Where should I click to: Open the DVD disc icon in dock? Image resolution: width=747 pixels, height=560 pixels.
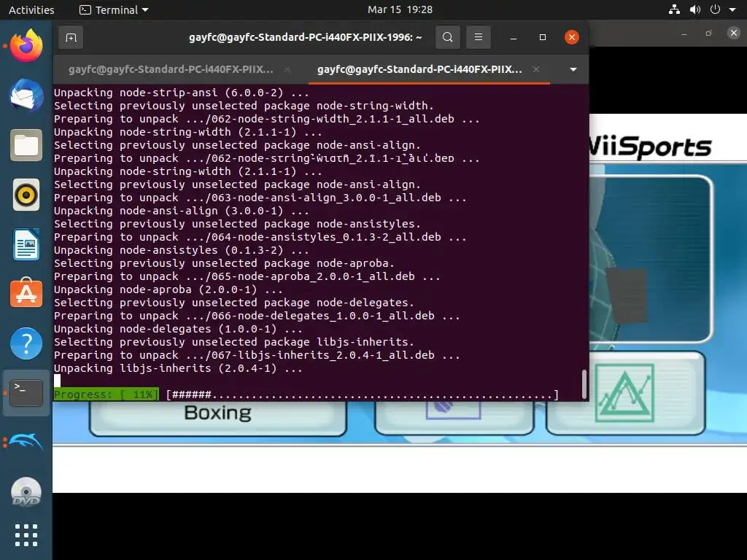tap(26, 492)
